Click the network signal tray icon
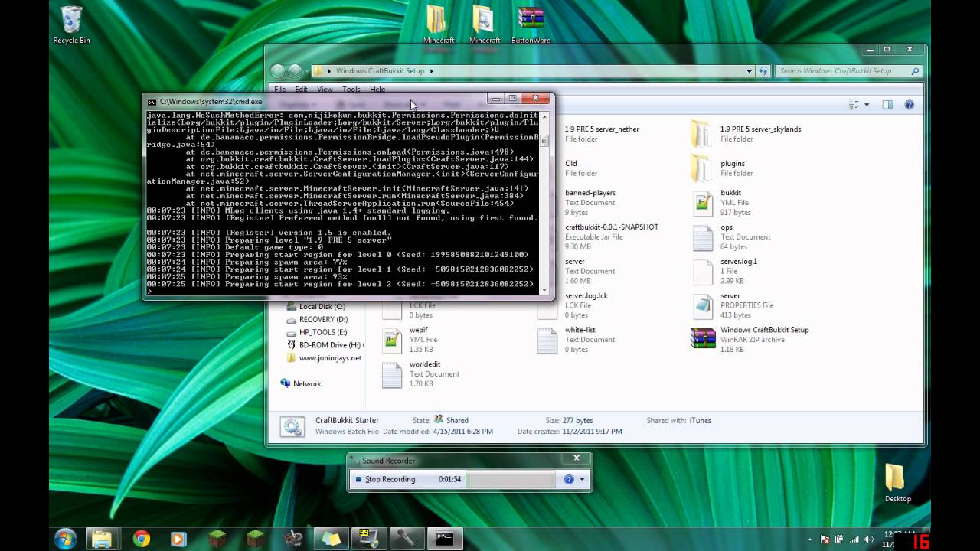Viewport: 980px width, 551px height. pyautogui.click(x=855, y=540)
